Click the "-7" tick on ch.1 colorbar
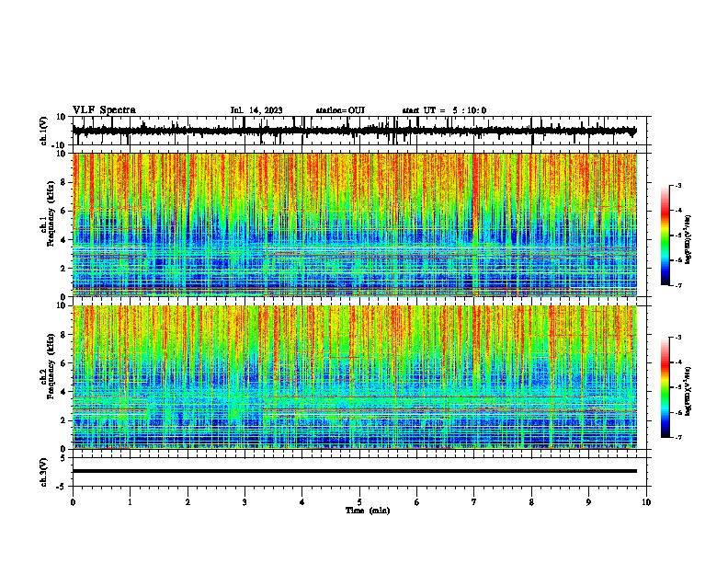Viewport: 728px width, 563px height. click(x=677, y=285)
